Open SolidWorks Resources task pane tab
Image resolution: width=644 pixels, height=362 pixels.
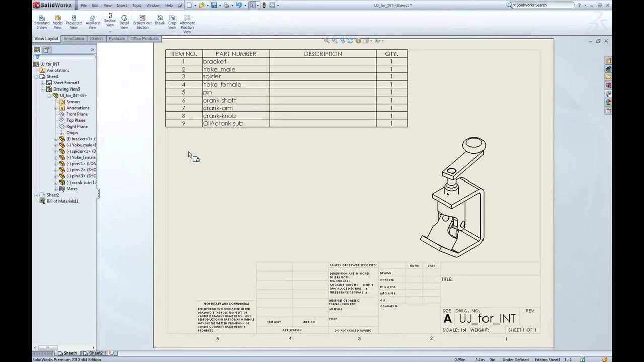pyautogui.click(x=608, y=61)
